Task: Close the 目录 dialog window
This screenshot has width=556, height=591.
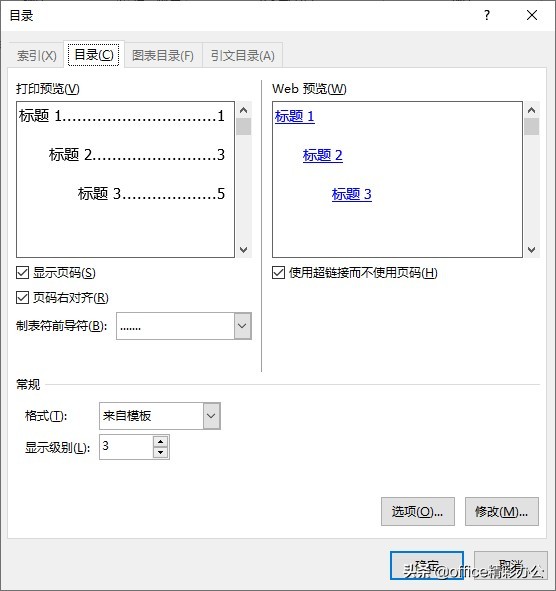Action: click(532, 15)
